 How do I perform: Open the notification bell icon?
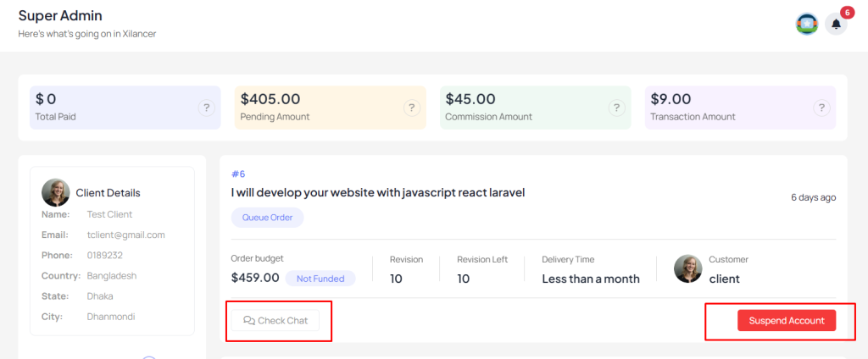click(836, 25)
